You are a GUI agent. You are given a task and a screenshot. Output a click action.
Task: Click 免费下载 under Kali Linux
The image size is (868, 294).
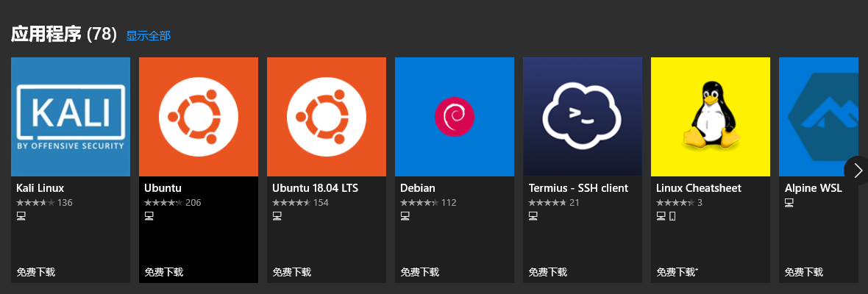click(36, 272)
